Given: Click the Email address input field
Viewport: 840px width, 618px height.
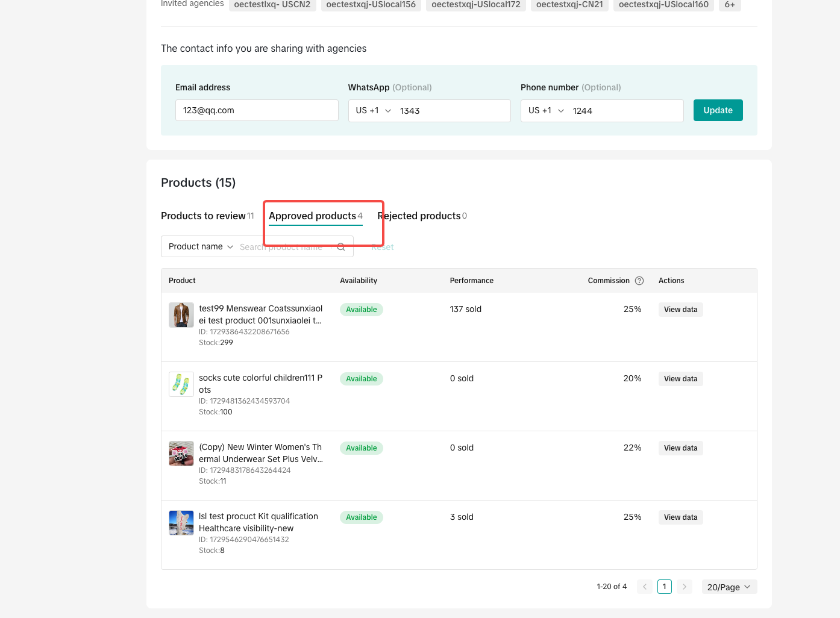Looking at the screenshot, I should click(x=257, y=111).
